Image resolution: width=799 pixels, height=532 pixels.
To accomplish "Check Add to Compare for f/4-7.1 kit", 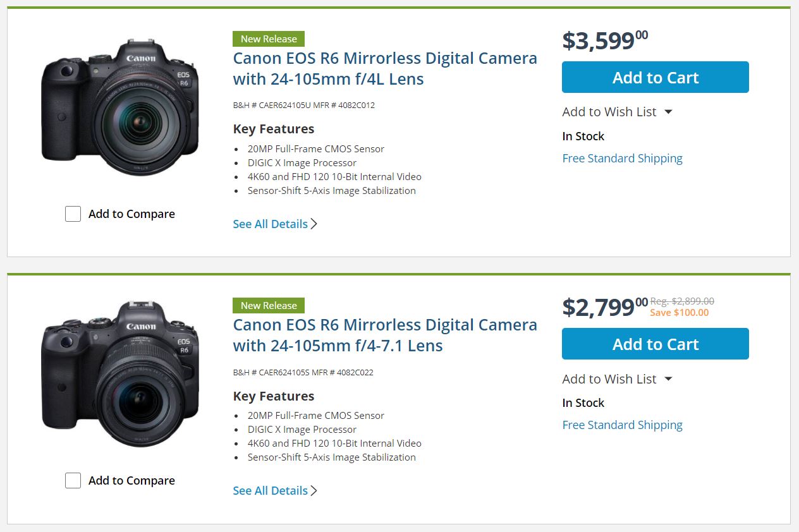I will (73, 481).
